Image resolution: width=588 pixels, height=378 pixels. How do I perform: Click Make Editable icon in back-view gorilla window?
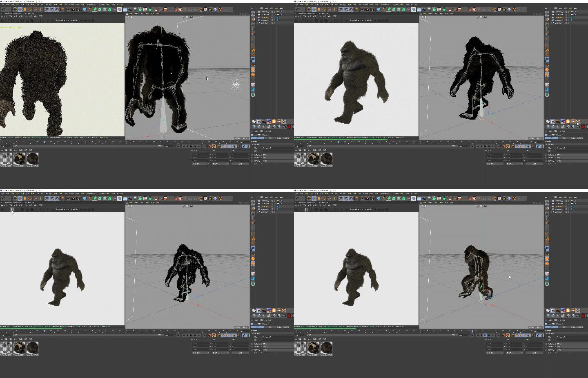tap(253, 14)
